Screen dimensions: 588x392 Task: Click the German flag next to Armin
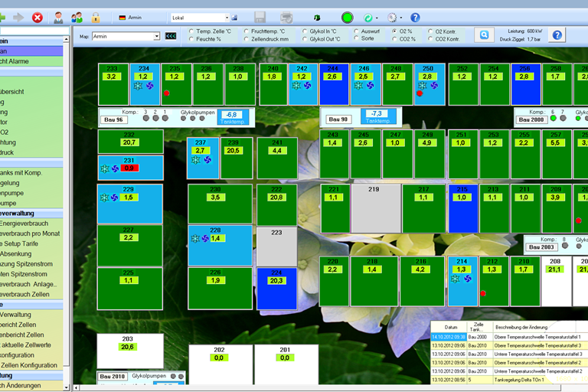pos(122,18)
